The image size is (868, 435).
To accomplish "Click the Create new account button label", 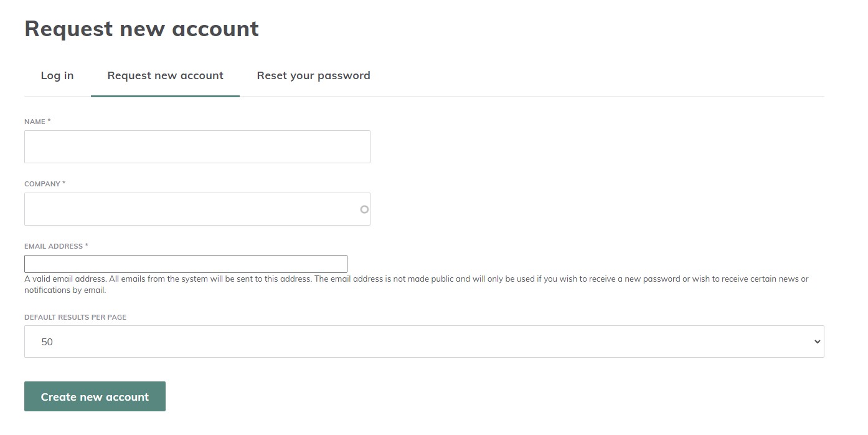I will click(95, 396).
